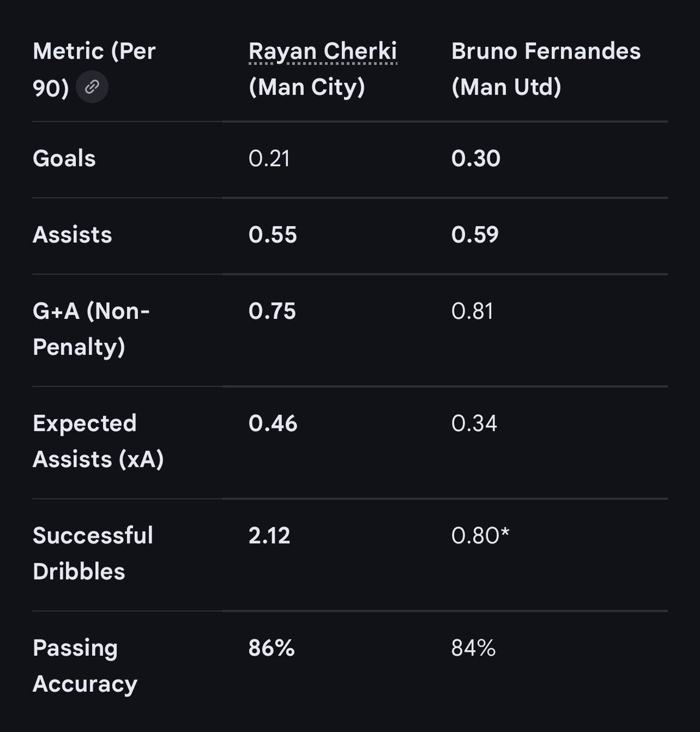The width and height of the screenshot is (700, 732).
Task: Click the link icon beside Metric (Per 90)
Action: (x=92, y=87)
